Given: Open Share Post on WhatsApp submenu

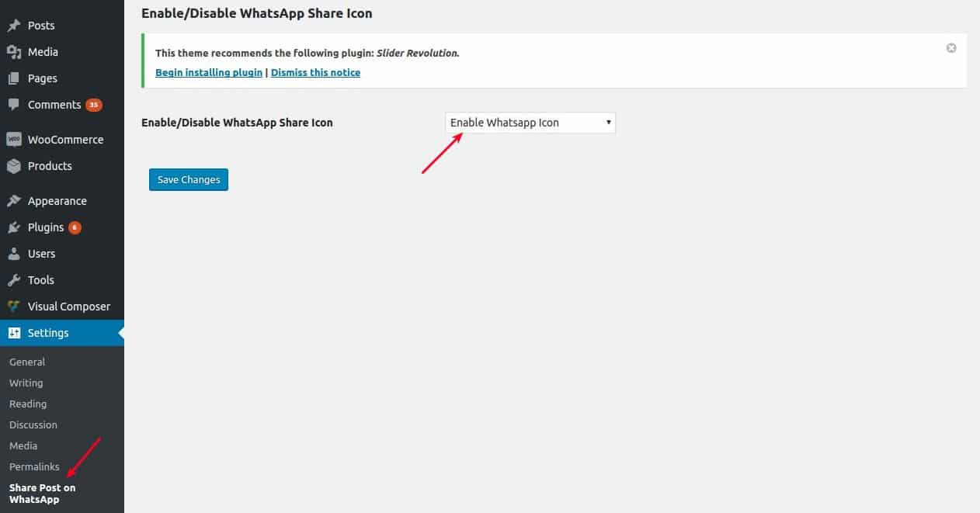Looking at the screenshot, I should tap(43, 494).
